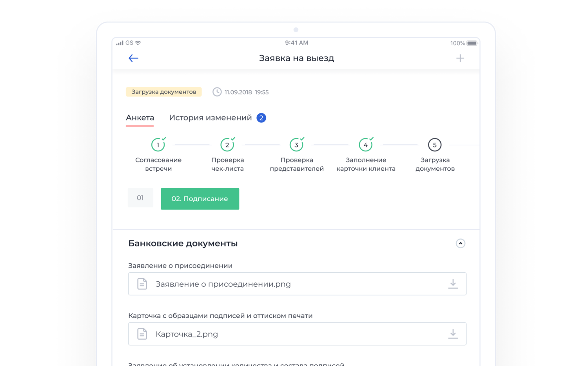Click the Wi-Fi icon in status bar
The image size is (588, 366).
tap(138, 43)
